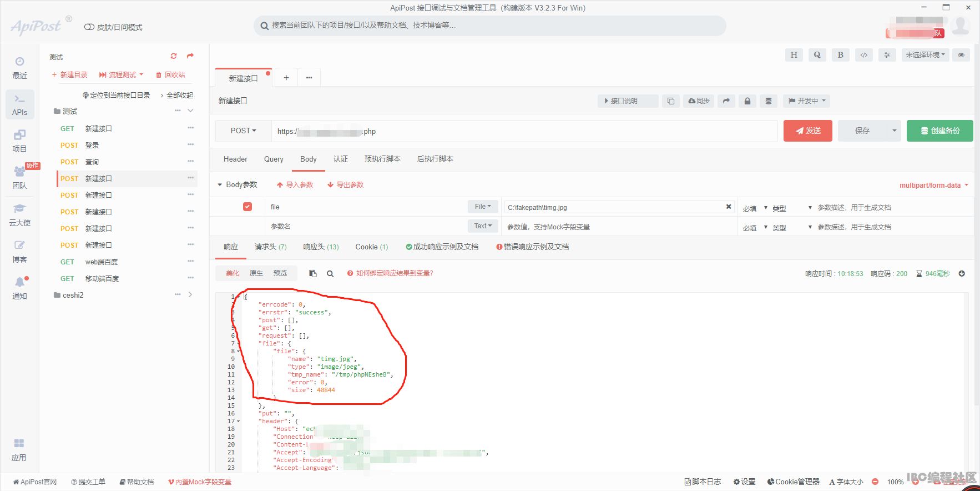Click the green 创建备份 button

[940, 131]
